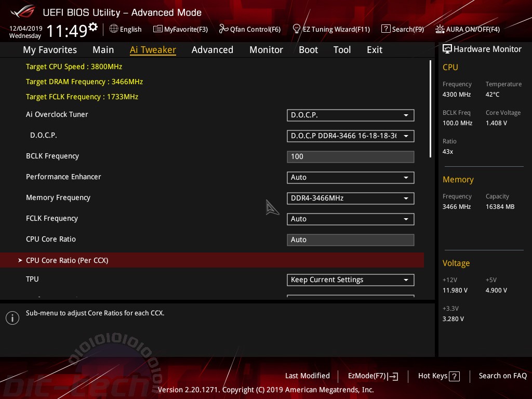Screen dimensions: 532x399
Task: Launch EZ Tuning Wizard(F11) text label
Action: coord(336,29)
